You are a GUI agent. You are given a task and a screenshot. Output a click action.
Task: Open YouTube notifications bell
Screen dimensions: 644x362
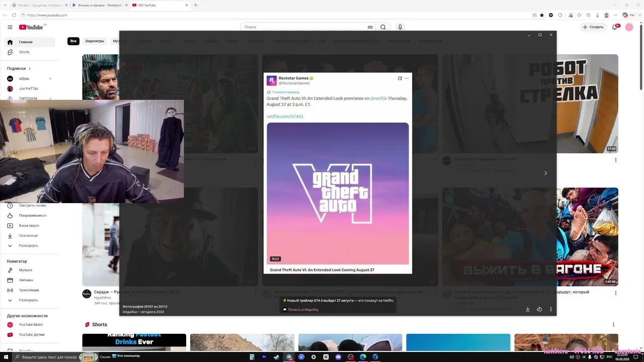coord(614,27)
